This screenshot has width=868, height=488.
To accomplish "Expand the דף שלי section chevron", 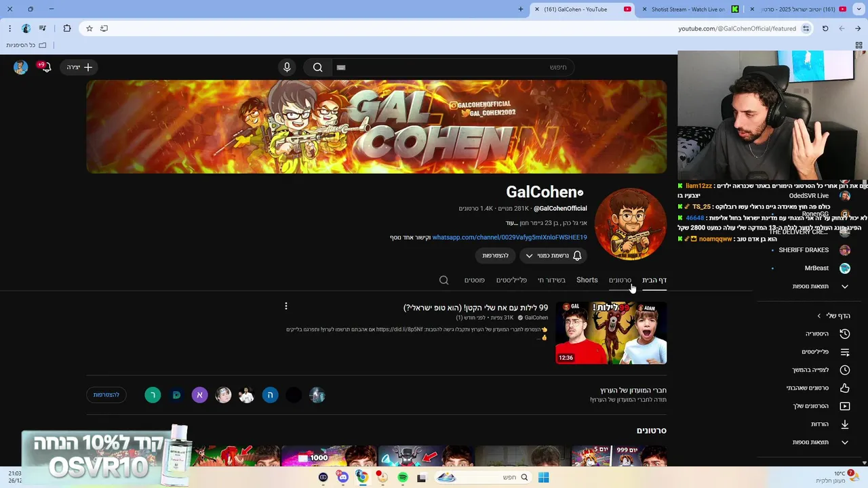I will pyautogui.click(x=818, y=316).
